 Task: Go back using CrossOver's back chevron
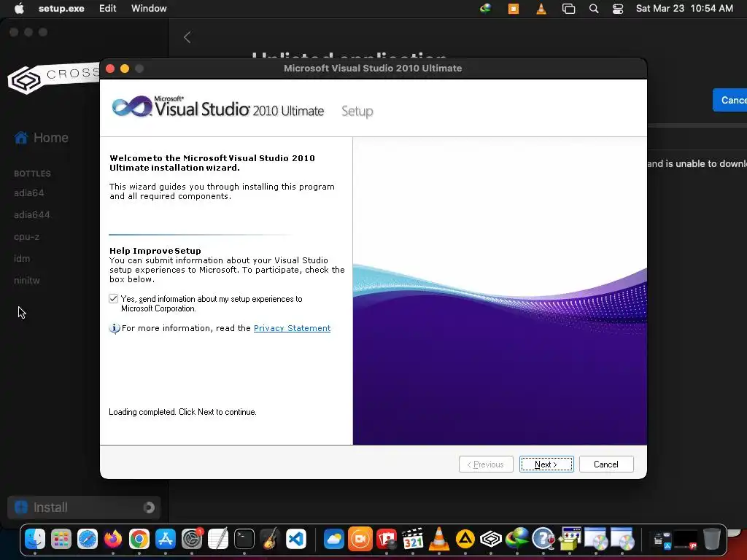tap(187, 37)
